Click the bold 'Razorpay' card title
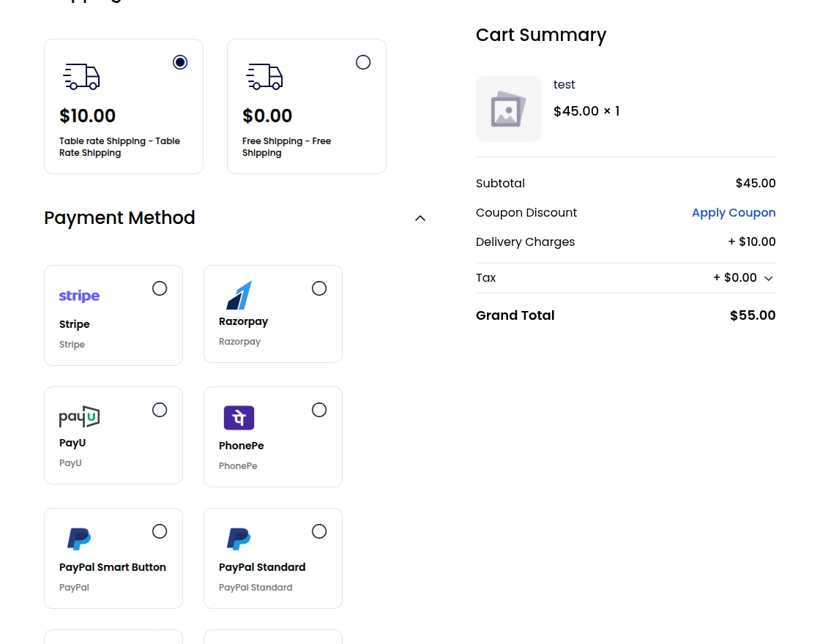The height and width of the screenshot is (644, 820). pos(243,321)
